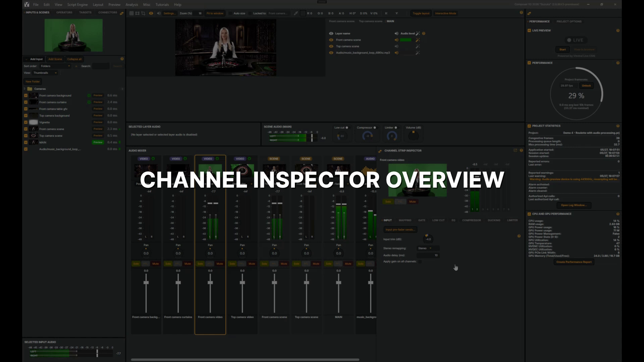The image size is (644, 362).
Task: Uncheck the Vignette input checkbox
Action: (26, 122)
